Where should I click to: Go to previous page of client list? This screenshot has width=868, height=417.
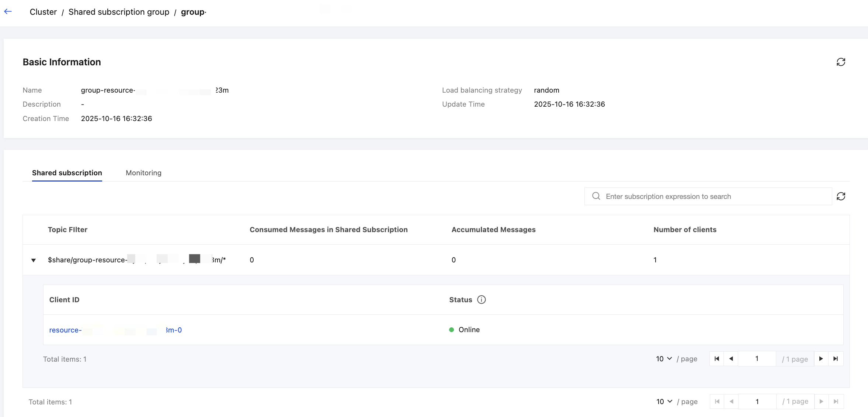pyautogui.click(x=731, y=359)
